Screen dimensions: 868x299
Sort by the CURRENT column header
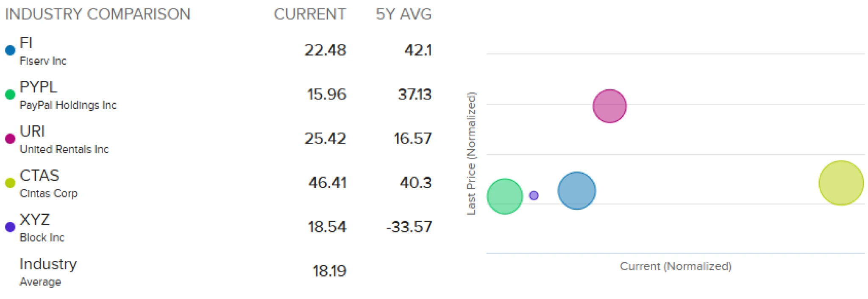coord(310,14)
